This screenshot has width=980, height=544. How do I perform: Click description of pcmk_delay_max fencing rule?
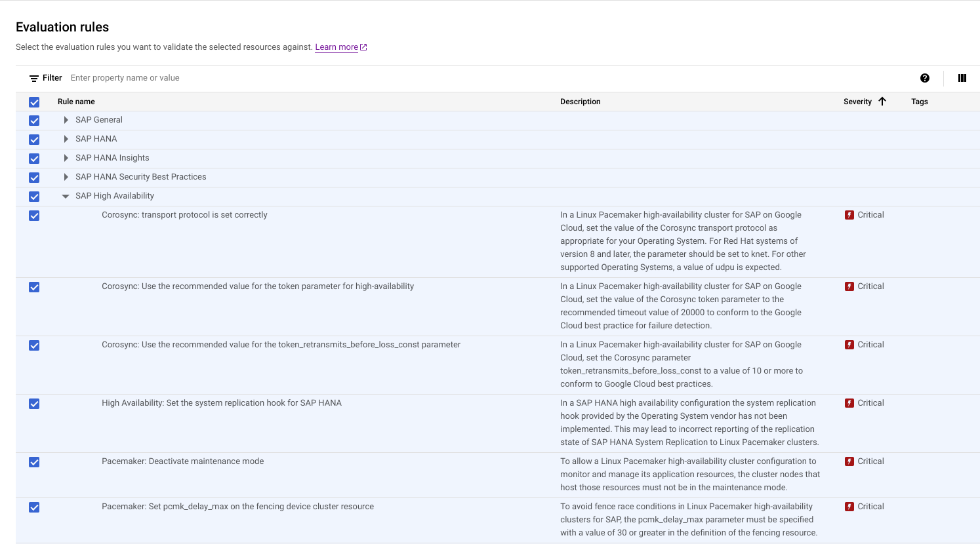click(x=689, y=520)
